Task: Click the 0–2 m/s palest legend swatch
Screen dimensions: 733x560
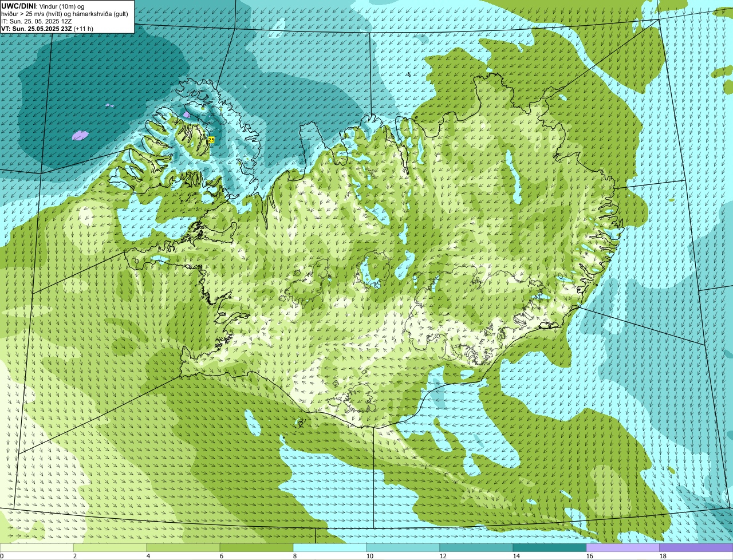Action: click(37, 548)
